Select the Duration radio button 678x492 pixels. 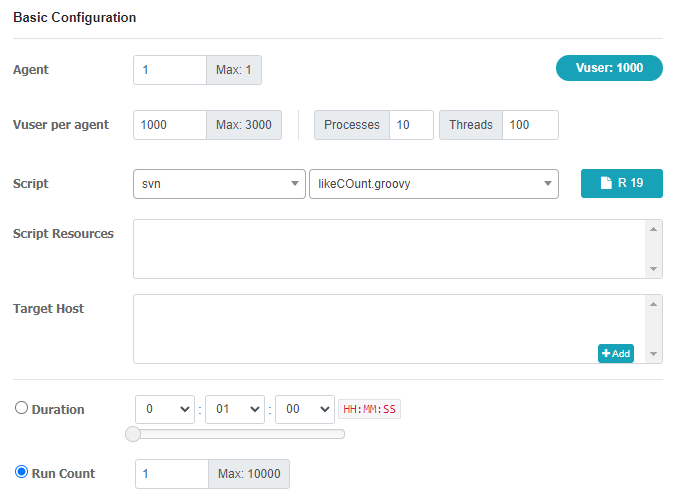pyautogui.click(x=21, y=408)
